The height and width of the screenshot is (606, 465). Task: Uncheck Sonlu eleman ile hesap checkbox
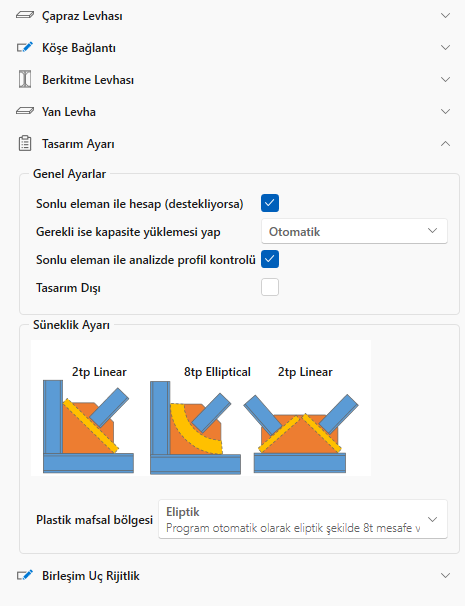270,203
